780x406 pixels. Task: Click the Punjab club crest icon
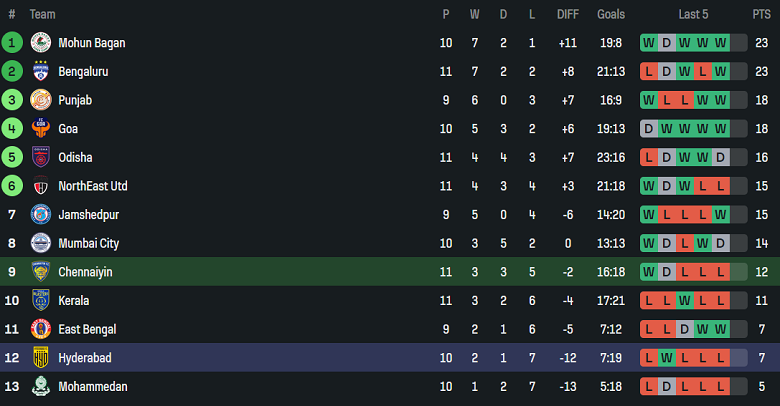(41, 100)
